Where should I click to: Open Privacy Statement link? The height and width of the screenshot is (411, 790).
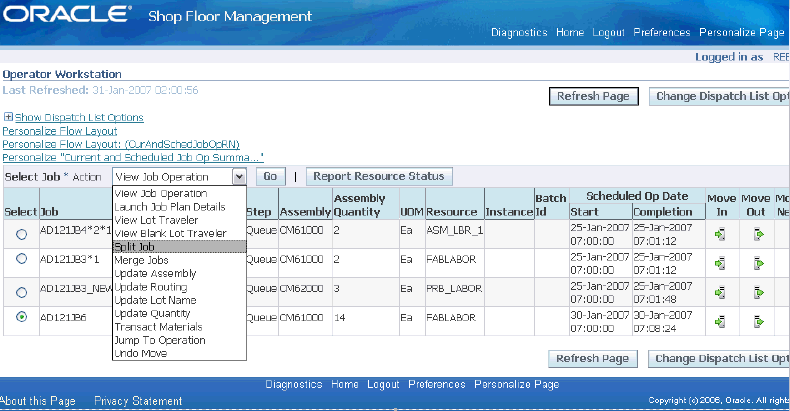click(138, 401)
